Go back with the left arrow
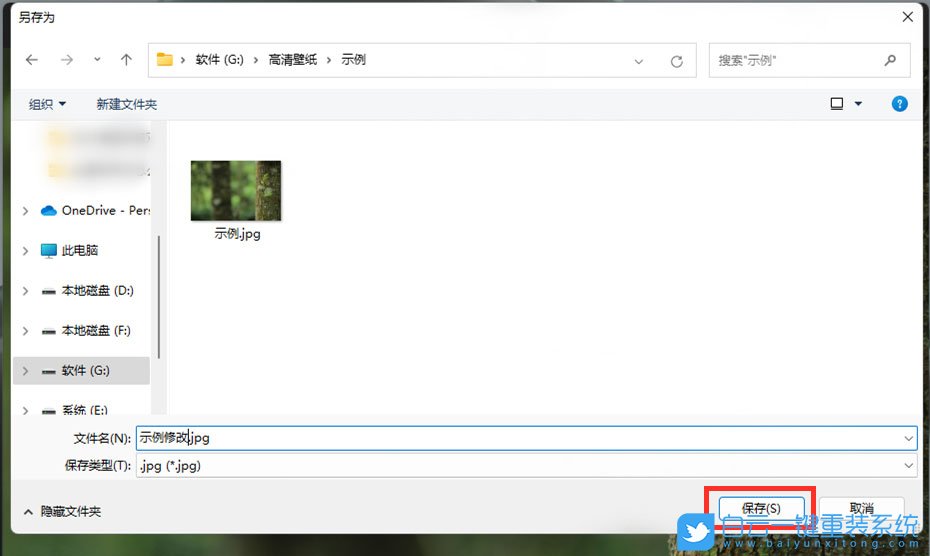This screenshot has height=556, width=930. coord(32,60)
